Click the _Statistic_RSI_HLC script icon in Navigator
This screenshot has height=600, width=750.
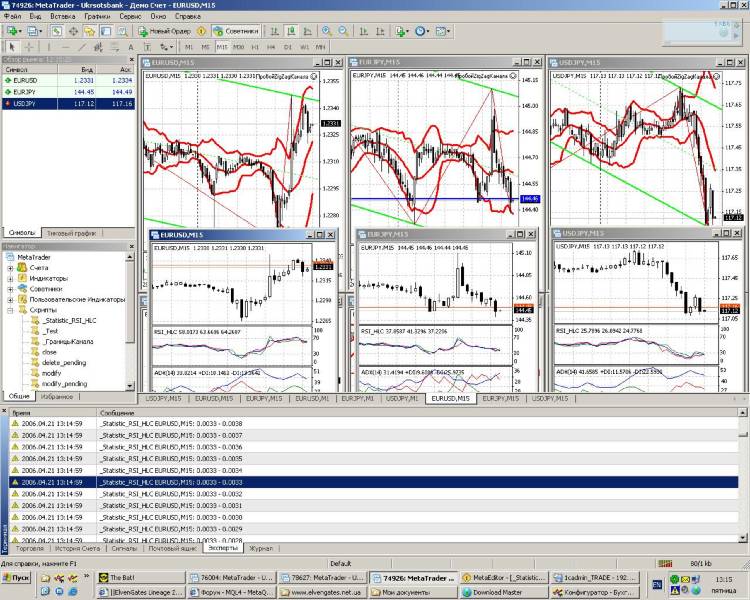35,321
